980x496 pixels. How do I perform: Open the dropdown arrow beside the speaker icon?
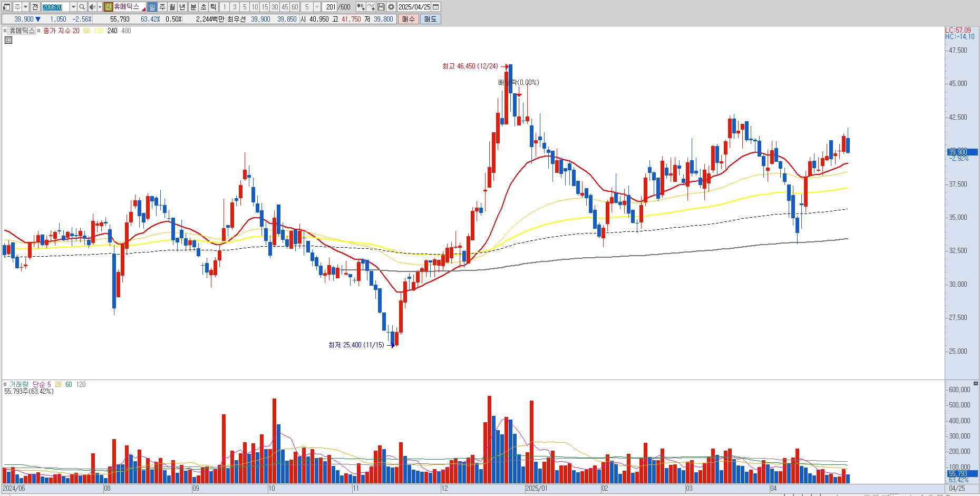[100, 7]
